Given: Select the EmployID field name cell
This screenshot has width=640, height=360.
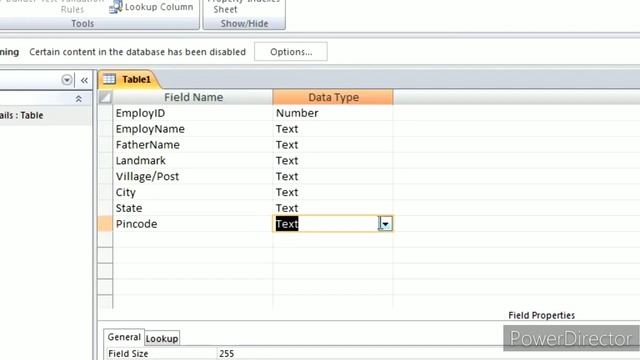Looking at the screenshot, I should pos(193,113).
